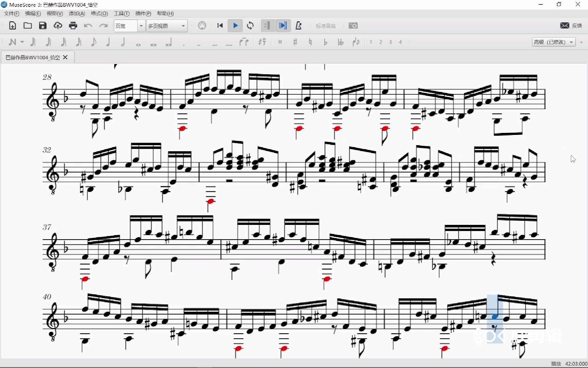Undo the last action
This screenshot has height=368, width=588.
tap(88, 26)
